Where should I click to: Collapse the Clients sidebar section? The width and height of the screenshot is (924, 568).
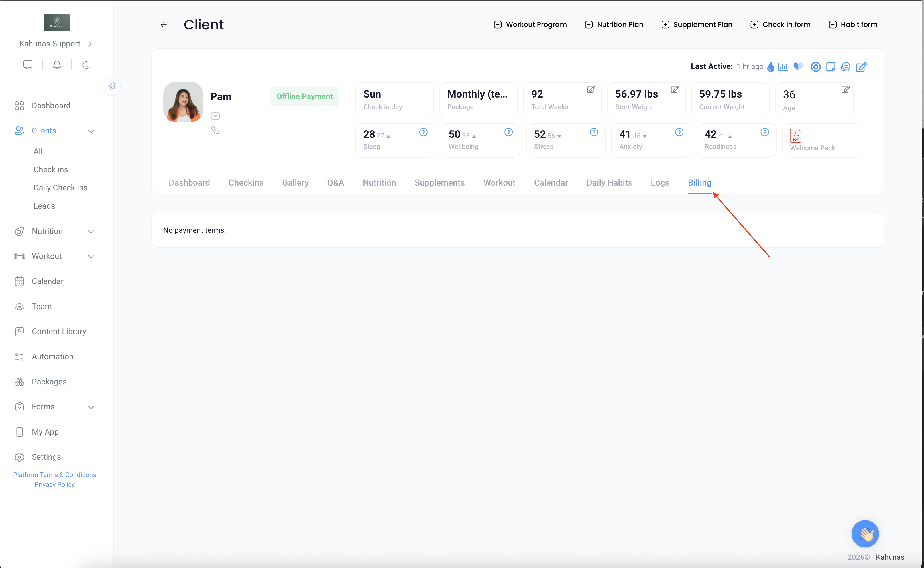click(91, 131)
